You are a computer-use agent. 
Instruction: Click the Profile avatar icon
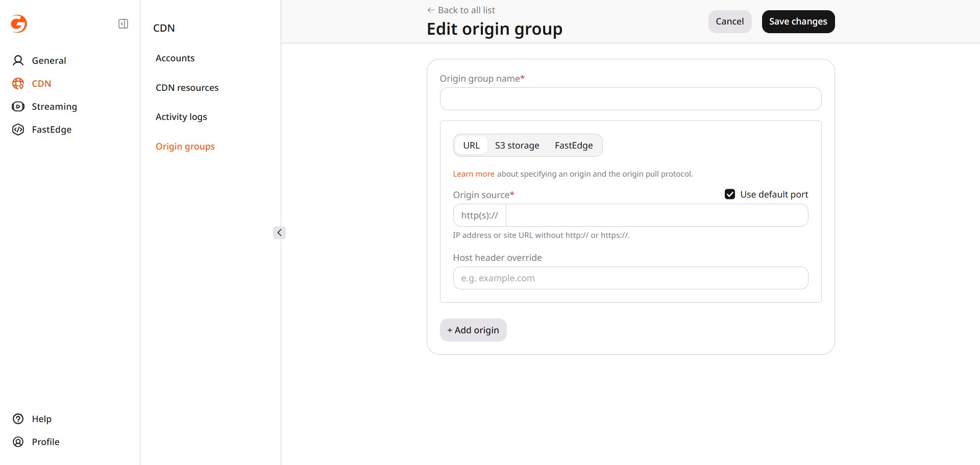(x=18, y=442)
